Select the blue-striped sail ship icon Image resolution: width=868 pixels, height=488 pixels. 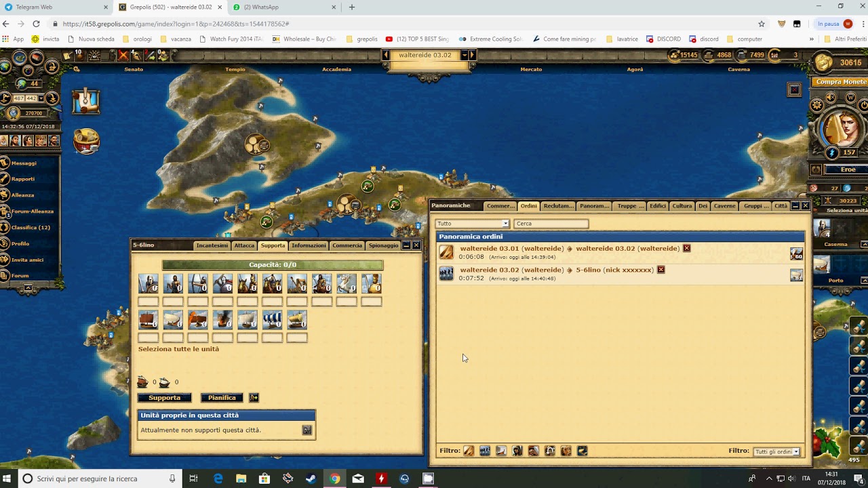click(x=272, y=319)
